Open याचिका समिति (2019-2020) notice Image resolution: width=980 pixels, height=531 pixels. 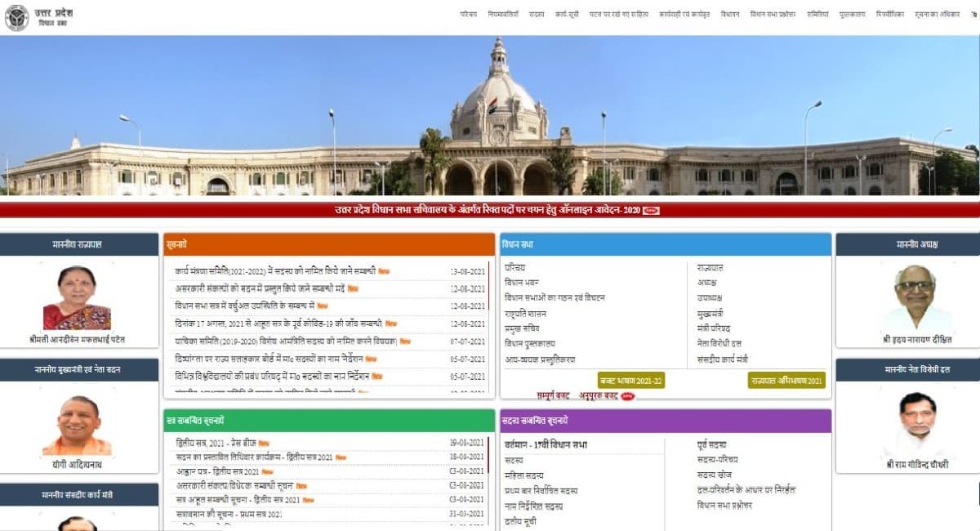pyautogui.click(x=286, y=341)
